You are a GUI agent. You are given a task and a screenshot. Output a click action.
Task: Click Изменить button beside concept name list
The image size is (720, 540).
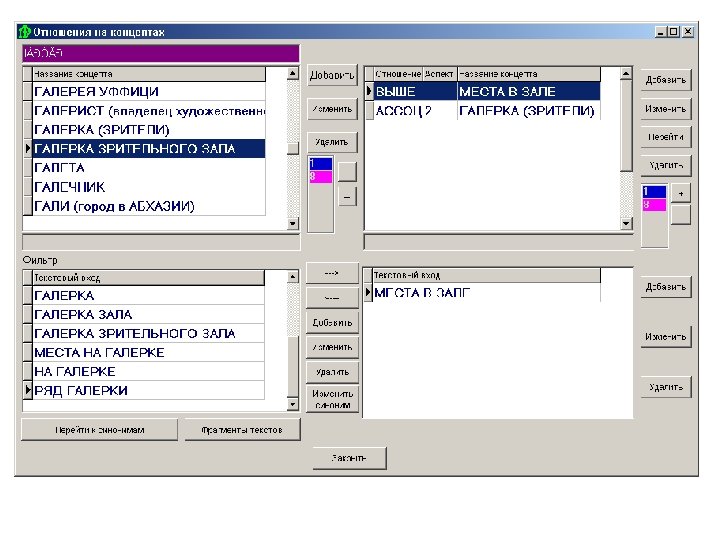332,109
